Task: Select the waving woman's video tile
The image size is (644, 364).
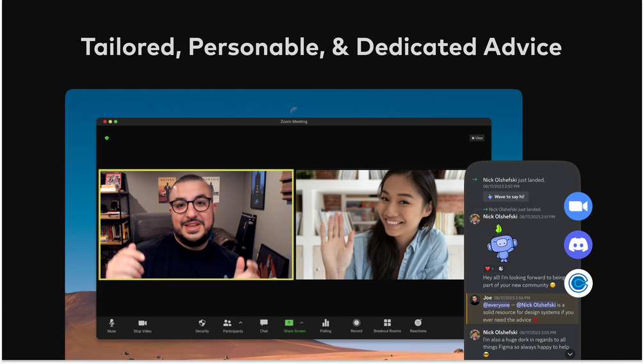Action: (x=381, y=225)
